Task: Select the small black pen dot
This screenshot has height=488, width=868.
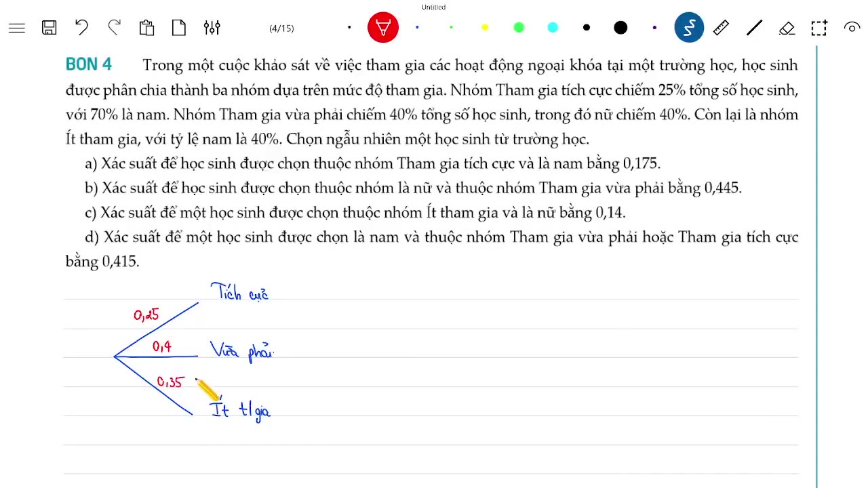Action: [x=349, y=28]
